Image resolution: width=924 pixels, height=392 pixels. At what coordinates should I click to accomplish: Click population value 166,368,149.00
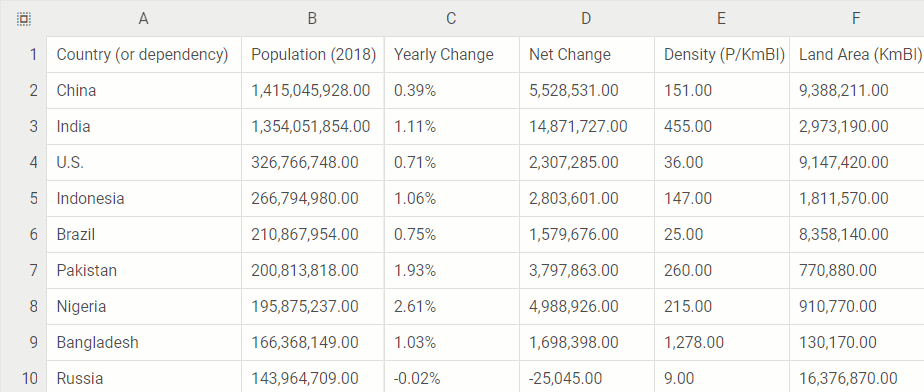pyautogui.click(x=312, y=342)
